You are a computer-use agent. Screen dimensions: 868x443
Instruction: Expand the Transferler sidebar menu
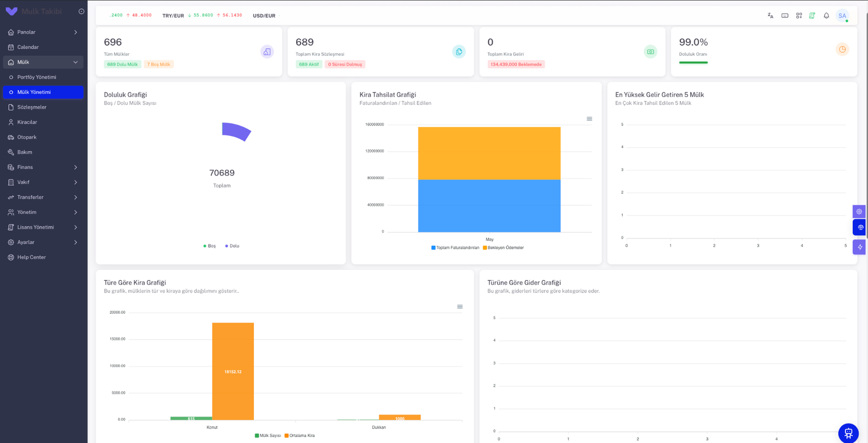(43, 197)
